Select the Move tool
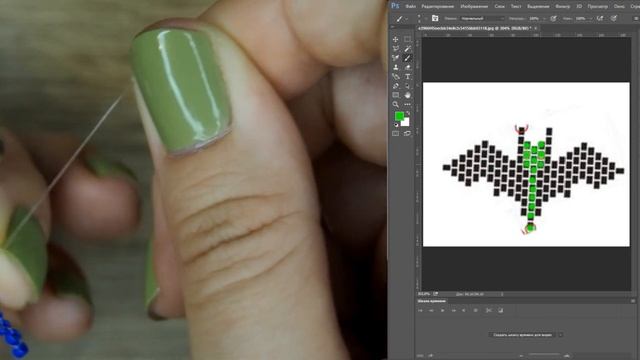This screenshot has height=360, width=640. 396,40
